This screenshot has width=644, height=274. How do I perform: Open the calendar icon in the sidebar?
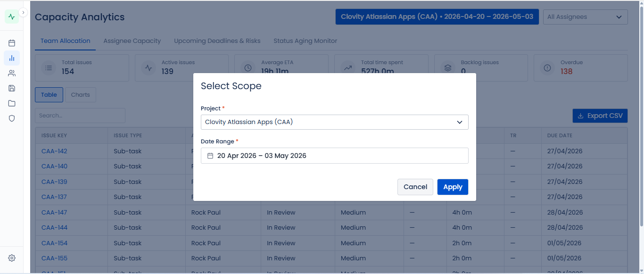(12, 43)
